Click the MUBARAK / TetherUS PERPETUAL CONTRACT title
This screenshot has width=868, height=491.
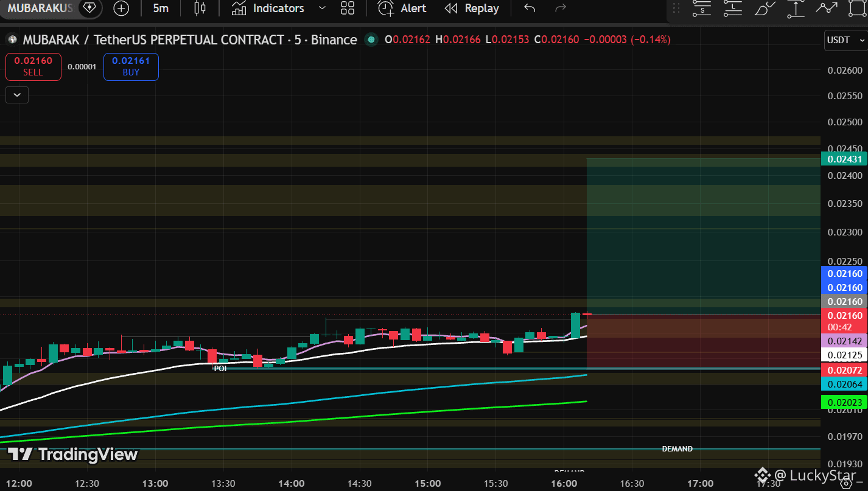tap(190, 40)
